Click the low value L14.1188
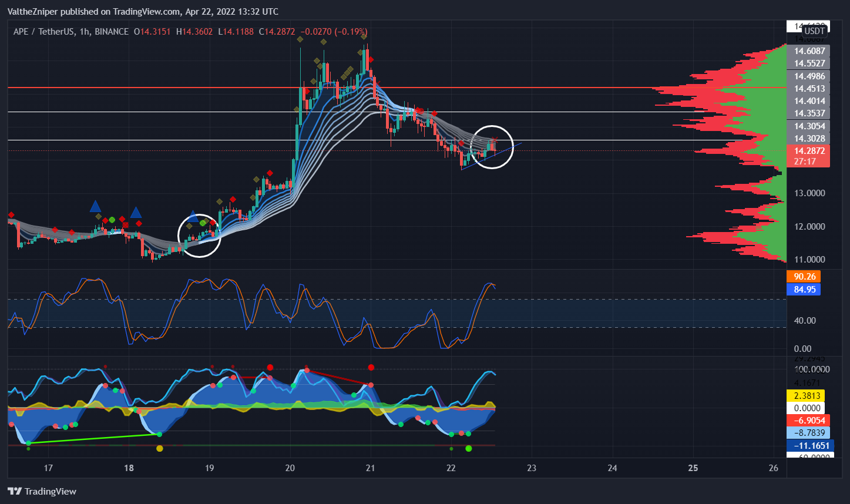This screenshot has height=504, width=850. (x=236, y=31)
